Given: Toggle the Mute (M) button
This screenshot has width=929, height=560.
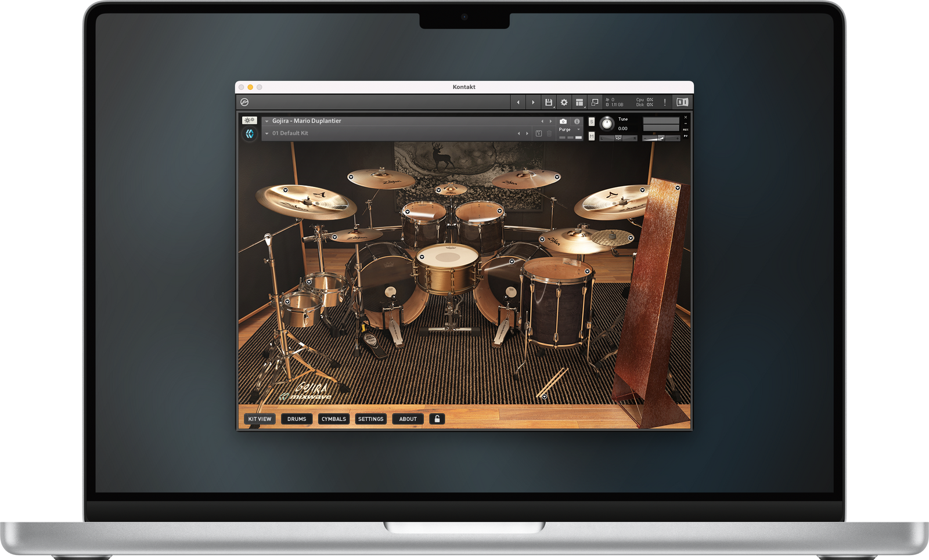Looking at the screenshot, I should 592,136.
